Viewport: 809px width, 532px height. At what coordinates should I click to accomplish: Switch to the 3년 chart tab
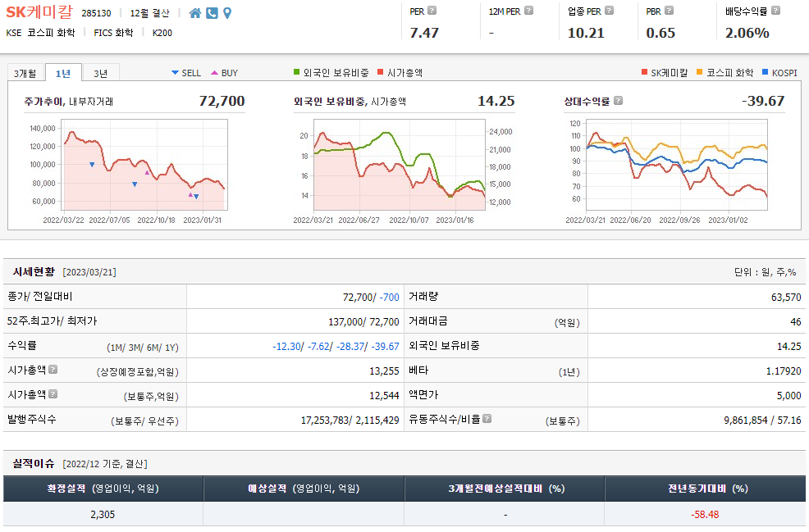[101, 73]
